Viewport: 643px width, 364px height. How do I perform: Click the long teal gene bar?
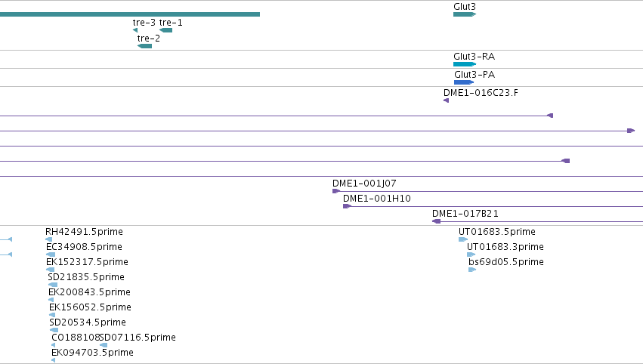(130, 14)
